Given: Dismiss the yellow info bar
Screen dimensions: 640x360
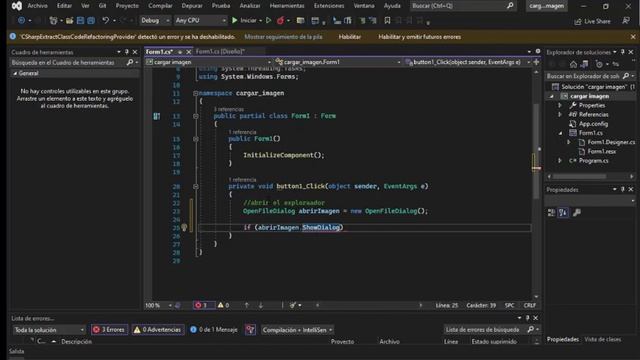Looking at the screenshot, I should tap(633, 37).
